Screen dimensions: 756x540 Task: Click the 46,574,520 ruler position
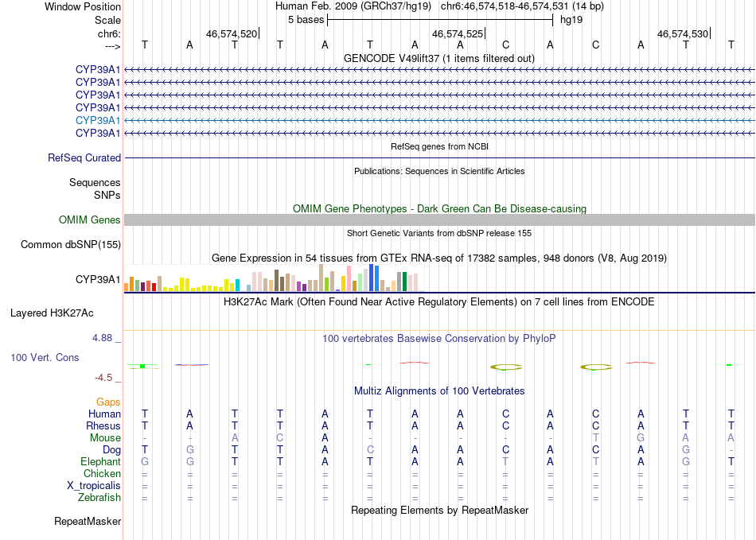(x=232, y=33)
